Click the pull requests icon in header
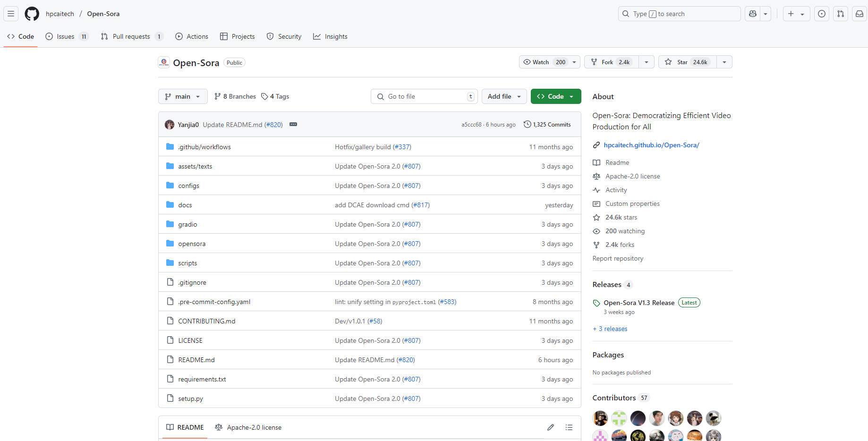The height and width of the screenshot is (441, 868). (x=841, y=14)
